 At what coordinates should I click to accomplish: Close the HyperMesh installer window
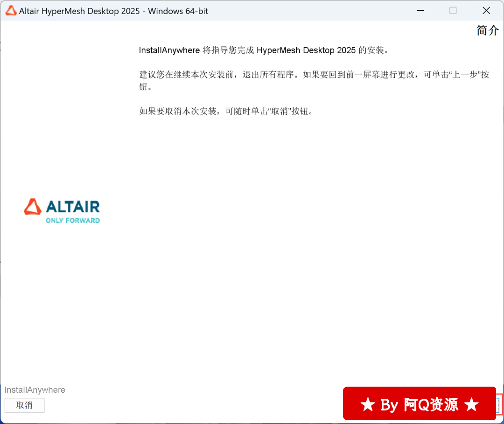(486, 11)
